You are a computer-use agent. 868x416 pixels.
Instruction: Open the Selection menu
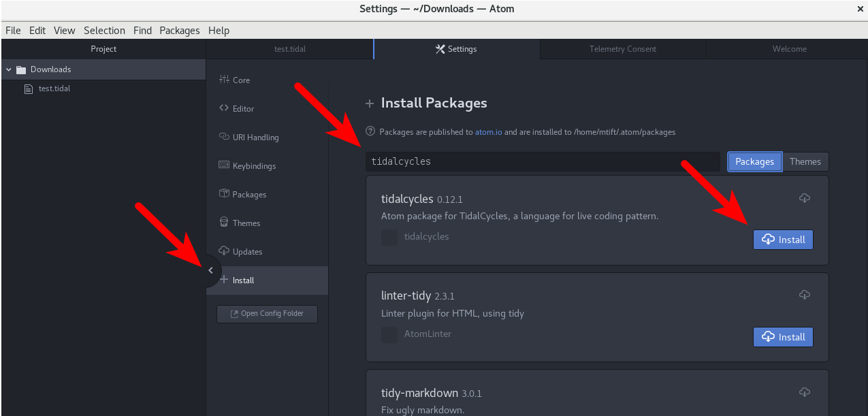click(x=105, y=31)
